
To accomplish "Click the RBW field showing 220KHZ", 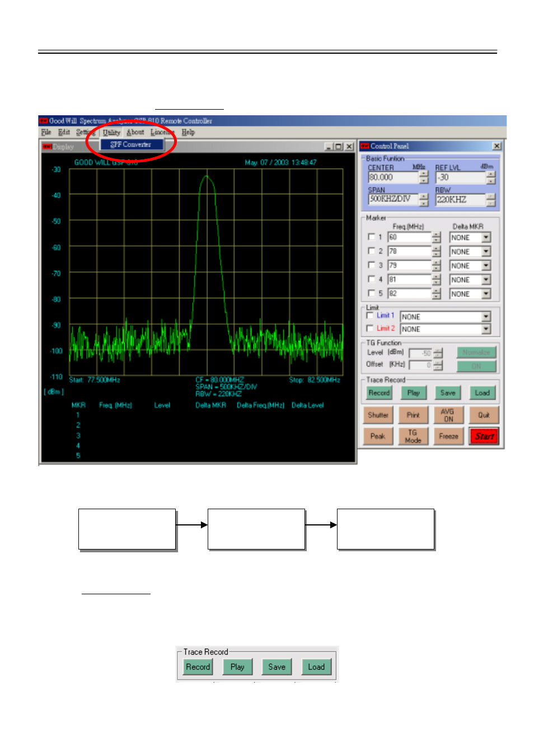I will pos(461,199).
